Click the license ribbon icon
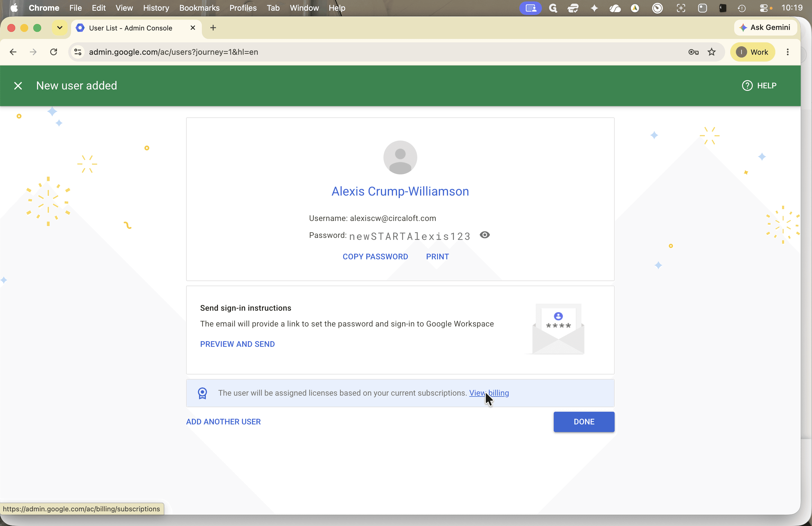The image size is (812, 526). coord(203,393)
